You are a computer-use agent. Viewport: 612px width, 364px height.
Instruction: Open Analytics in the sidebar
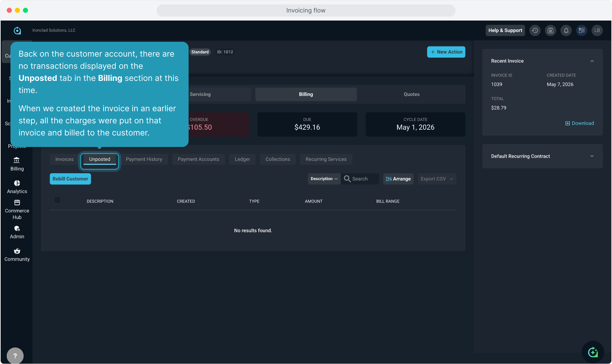click(x=17, y=187)
